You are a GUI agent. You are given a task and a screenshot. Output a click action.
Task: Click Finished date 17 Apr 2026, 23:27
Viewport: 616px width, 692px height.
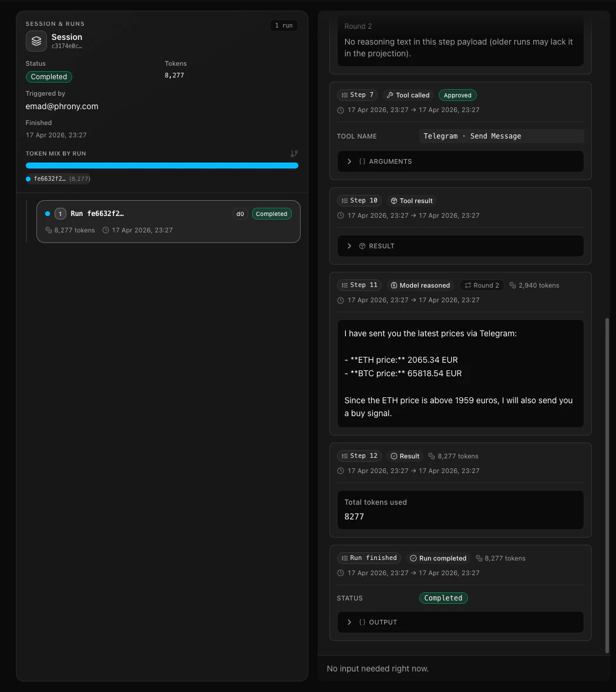[x=56, y=135]
